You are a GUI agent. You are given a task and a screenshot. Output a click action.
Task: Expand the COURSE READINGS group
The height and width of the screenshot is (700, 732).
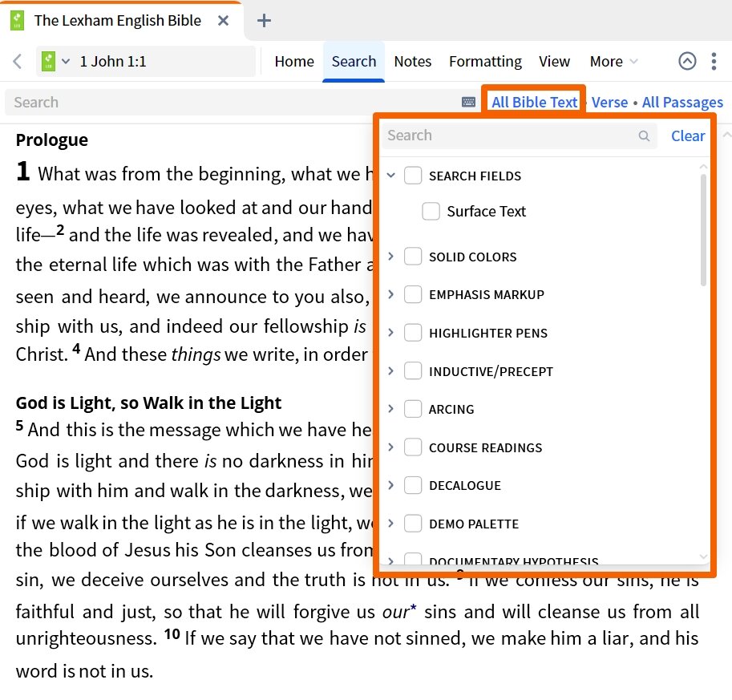391,447
